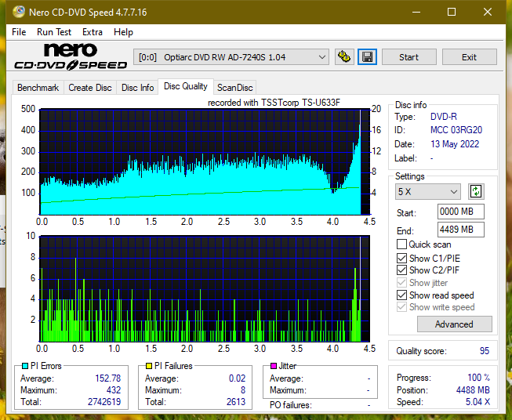The height and width of the screenshot is (420, 512).
Task: Click the PI Errors total 2742619
Action: tap(104, 402)
